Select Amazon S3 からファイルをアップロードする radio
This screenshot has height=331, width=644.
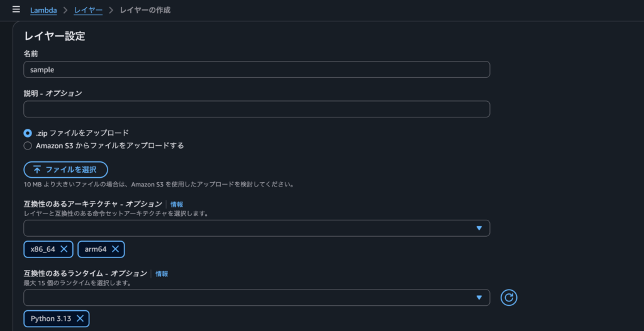[28, 146]
